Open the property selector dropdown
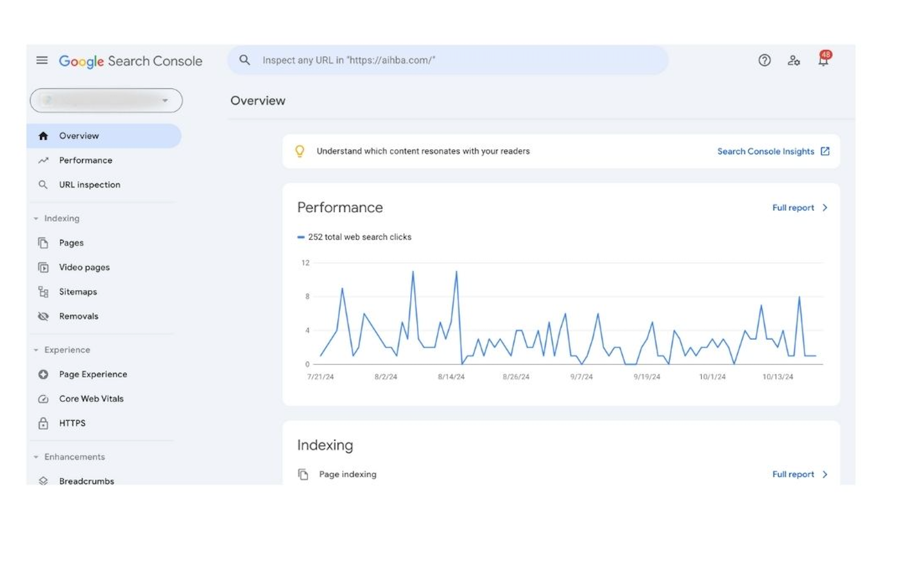The image size is (912, 588). (106, 101)
